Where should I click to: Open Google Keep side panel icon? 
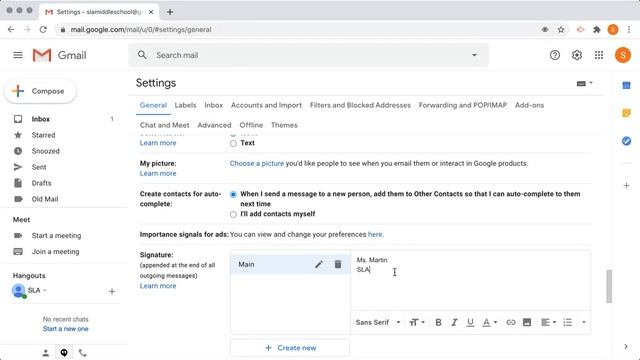627,113
